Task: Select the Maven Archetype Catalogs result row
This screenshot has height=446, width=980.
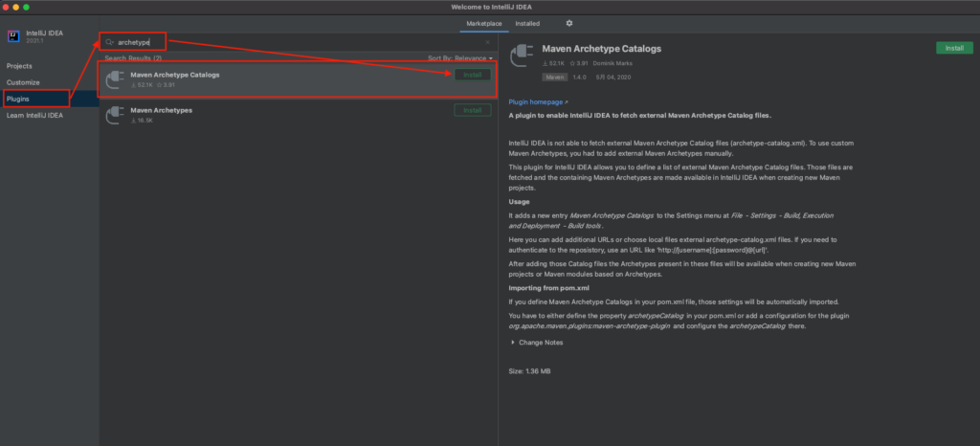Action: click(x=299, y=79)
